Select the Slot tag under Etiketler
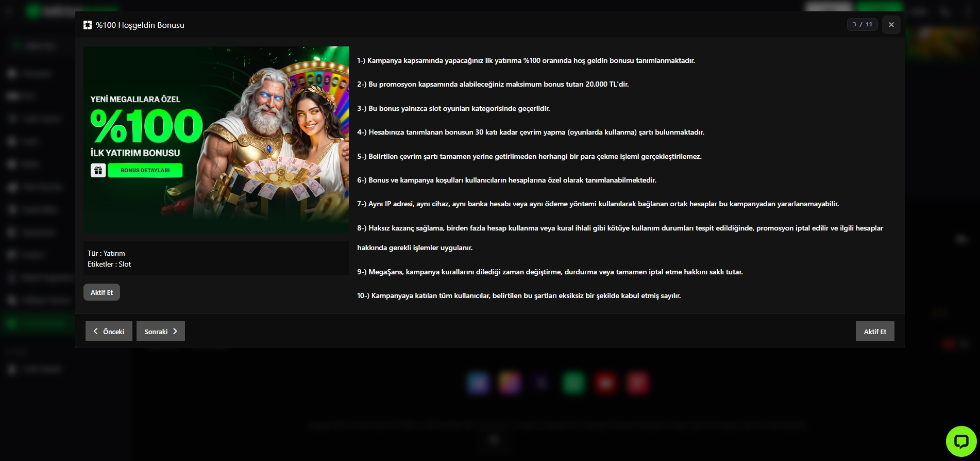This screenshot has height=461, width=980. (125, 264)
